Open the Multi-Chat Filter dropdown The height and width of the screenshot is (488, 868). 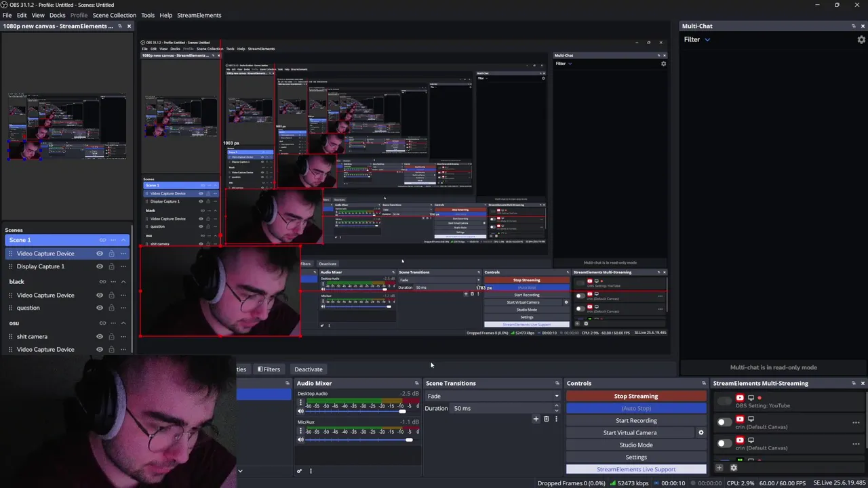[x=696, y=39]
